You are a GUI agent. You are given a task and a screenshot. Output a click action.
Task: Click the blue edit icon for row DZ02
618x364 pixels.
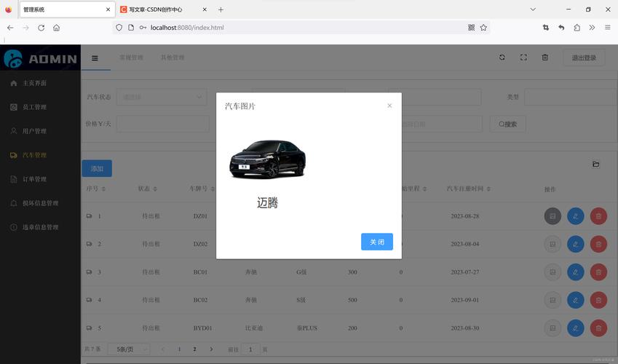(576, 244)
